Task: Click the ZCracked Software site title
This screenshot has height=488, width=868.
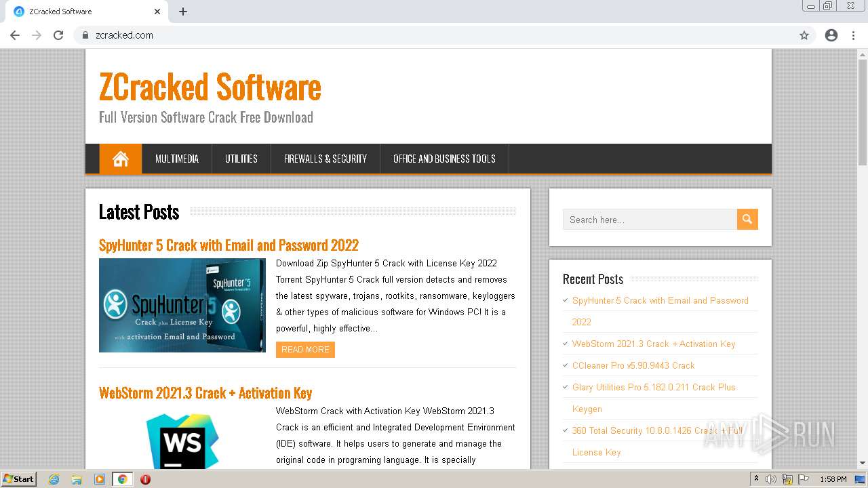Action: 210,87
